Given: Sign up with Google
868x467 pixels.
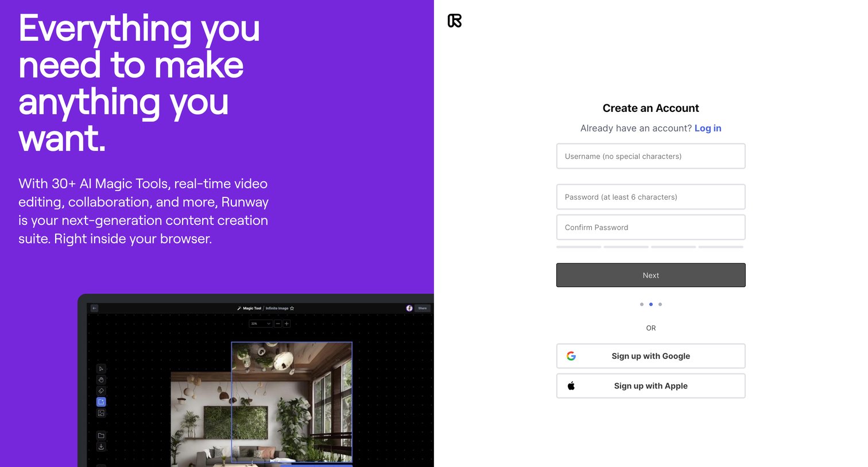Looking at the screenshot, I should [651, 356].
